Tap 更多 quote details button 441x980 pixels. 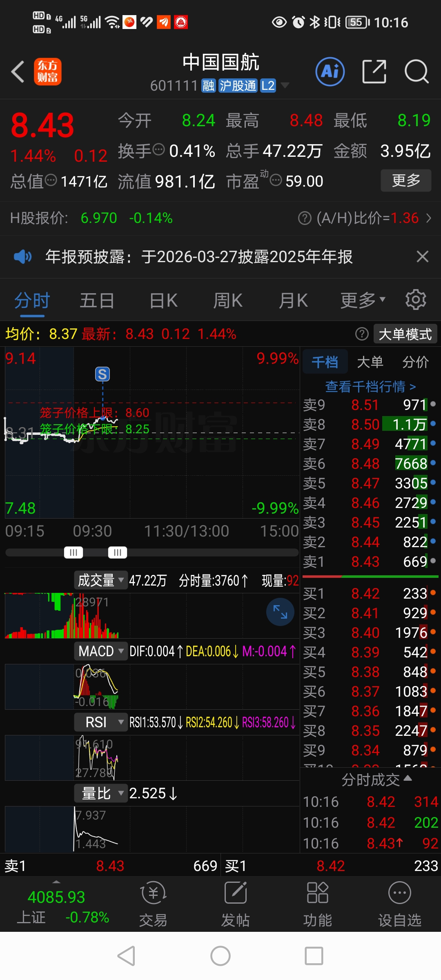point(406,180)
